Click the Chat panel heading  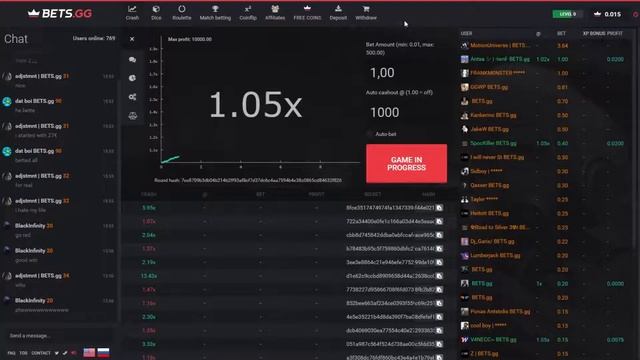(16, 39)
